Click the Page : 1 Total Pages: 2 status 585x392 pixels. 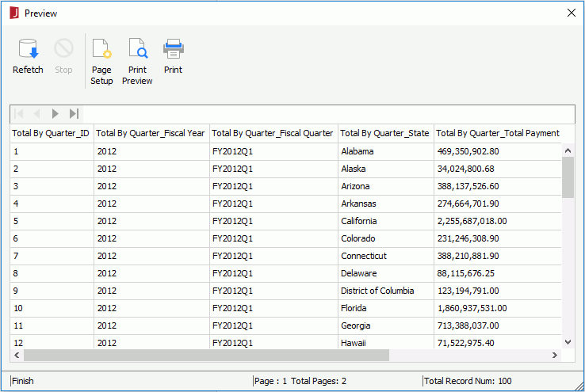[x=300, y=381]
